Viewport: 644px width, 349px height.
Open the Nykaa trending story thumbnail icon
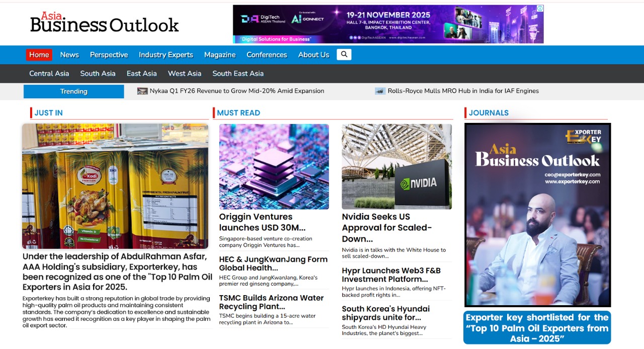coord(142,91)
